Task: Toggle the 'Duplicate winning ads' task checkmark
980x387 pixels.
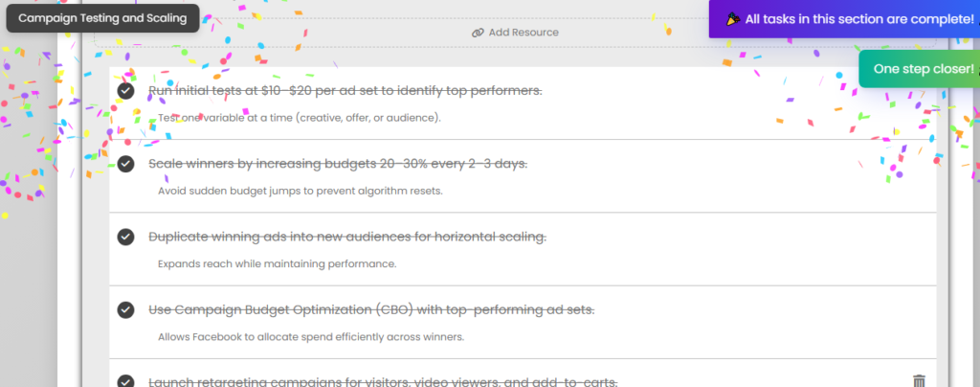Action: pyautogui.click(x=125, y=237)
